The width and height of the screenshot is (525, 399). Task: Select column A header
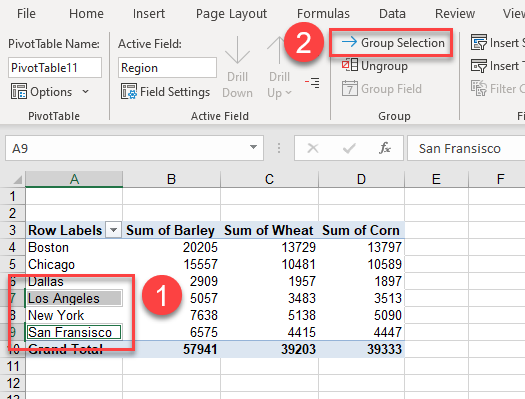pyautogui.click(x=74, y=179)
